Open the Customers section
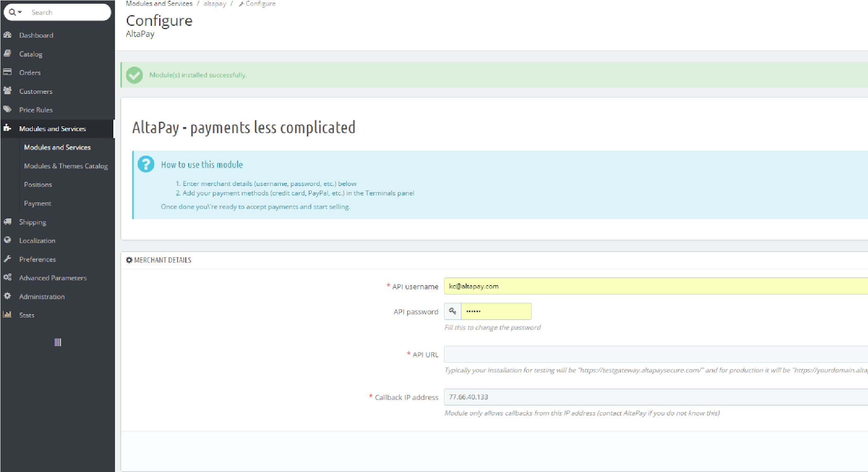The width and height of the screenshot is (868, 472). point(36,91)
